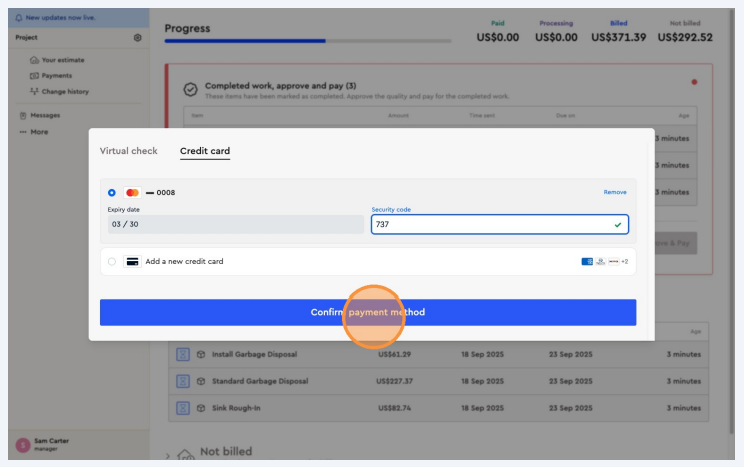Open Your estimate in the sidebar
This screenshot has height=467, width=744.
[x=62, y=60]
